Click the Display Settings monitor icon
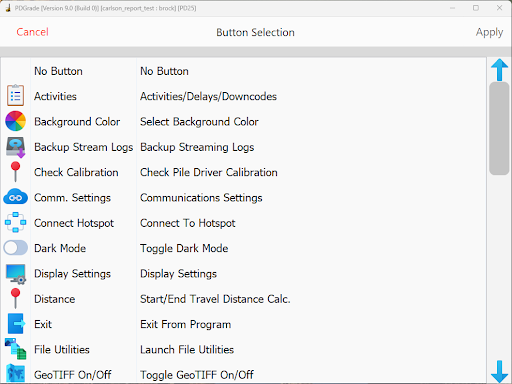Viewport: 512px width, 384px height. 16,274
